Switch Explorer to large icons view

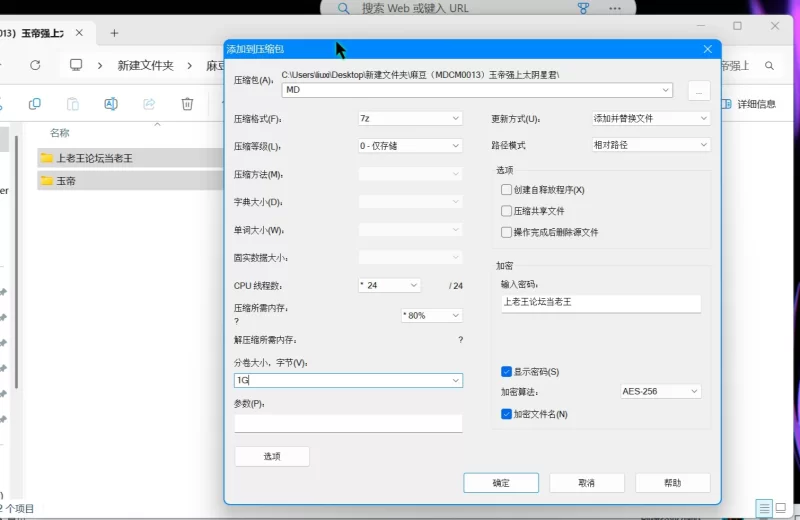point(781,508)
